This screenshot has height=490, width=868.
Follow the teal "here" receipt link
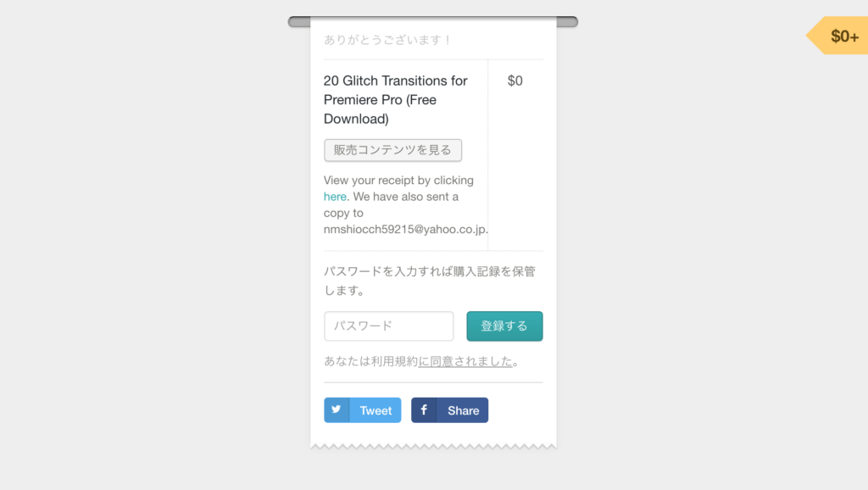(x=335, y=197)
